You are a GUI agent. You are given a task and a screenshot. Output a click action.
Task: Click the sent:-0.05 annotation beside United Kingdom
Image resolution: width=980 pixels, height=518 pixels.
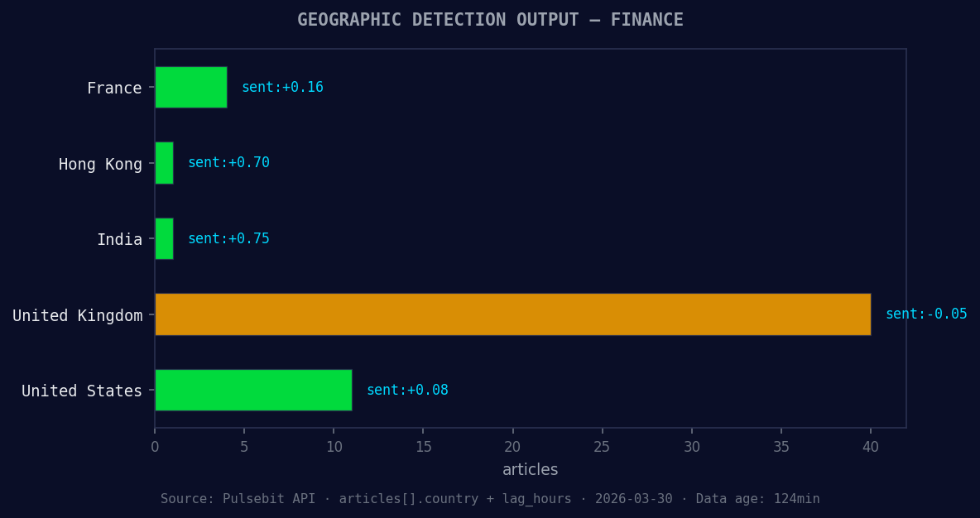pos(926,314)
